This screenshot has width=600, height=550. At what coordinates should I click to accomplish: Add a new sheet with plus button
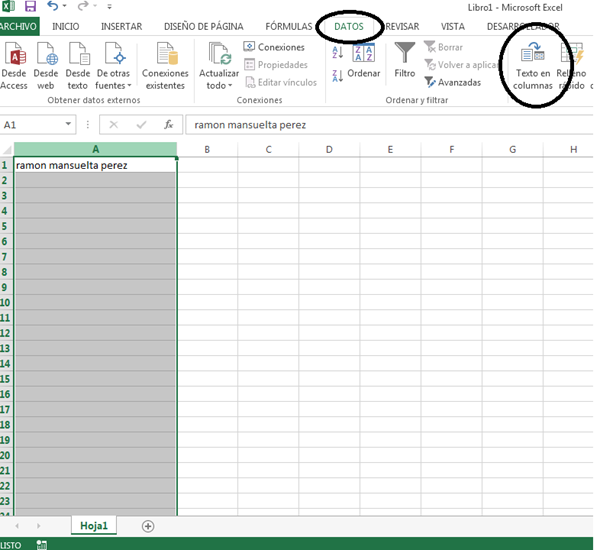coord(148,525)
